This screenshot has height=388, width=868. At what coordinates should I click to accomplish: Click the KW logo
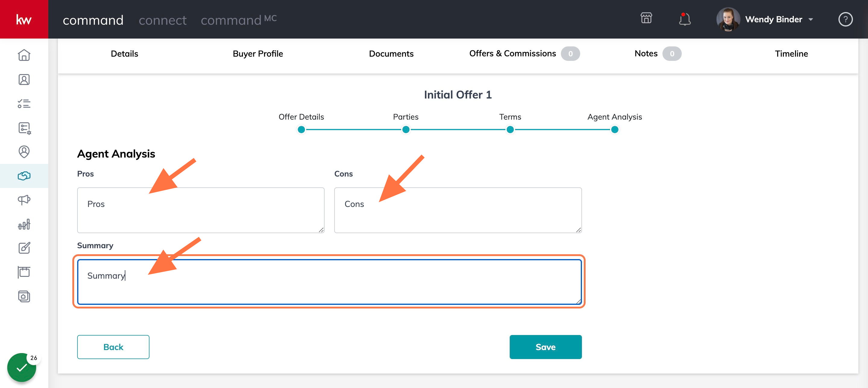click(24, 19)
